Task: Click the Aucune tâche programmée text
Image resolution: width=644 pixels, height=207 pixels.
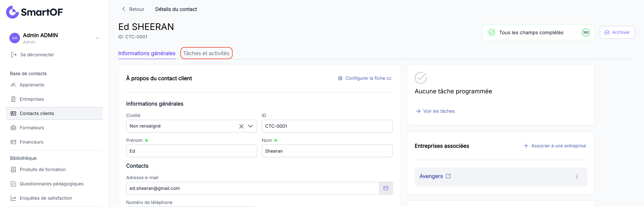Action: pos(453,91)
